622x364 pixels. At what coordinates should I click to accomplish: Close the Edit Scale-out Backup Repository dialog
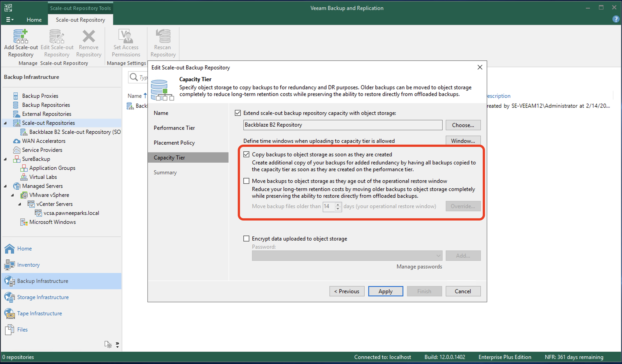pos(480,67)
